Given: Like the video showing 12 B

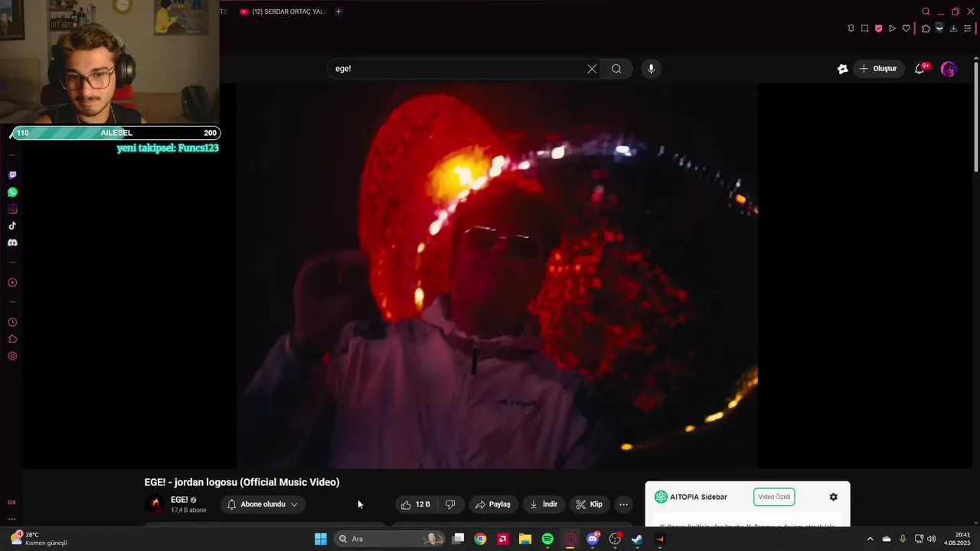Looking at the screenshot, I should coord(415,504).
